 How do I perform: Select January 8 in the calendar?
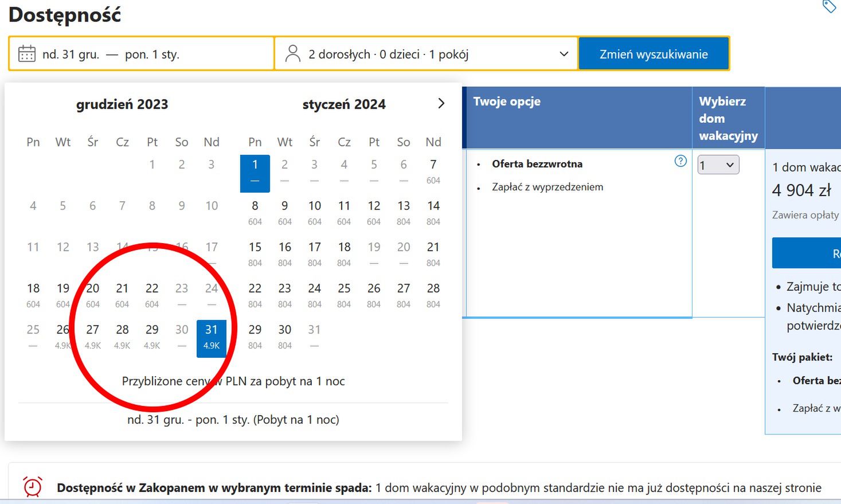[255, 205]
